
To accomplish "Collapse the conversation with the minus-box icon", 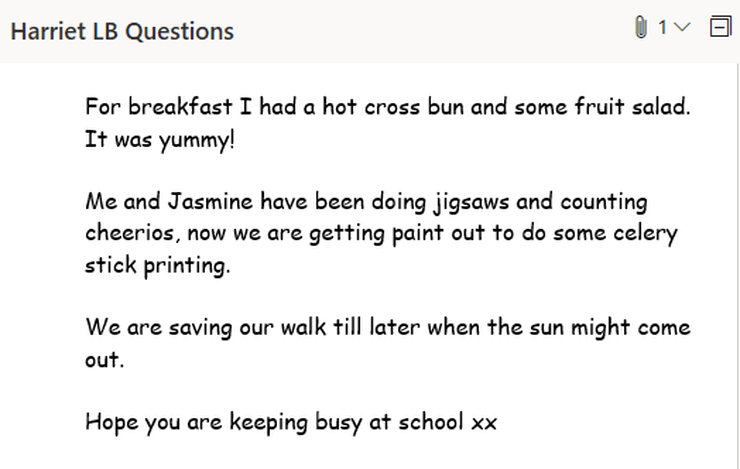I will (721, 26).
